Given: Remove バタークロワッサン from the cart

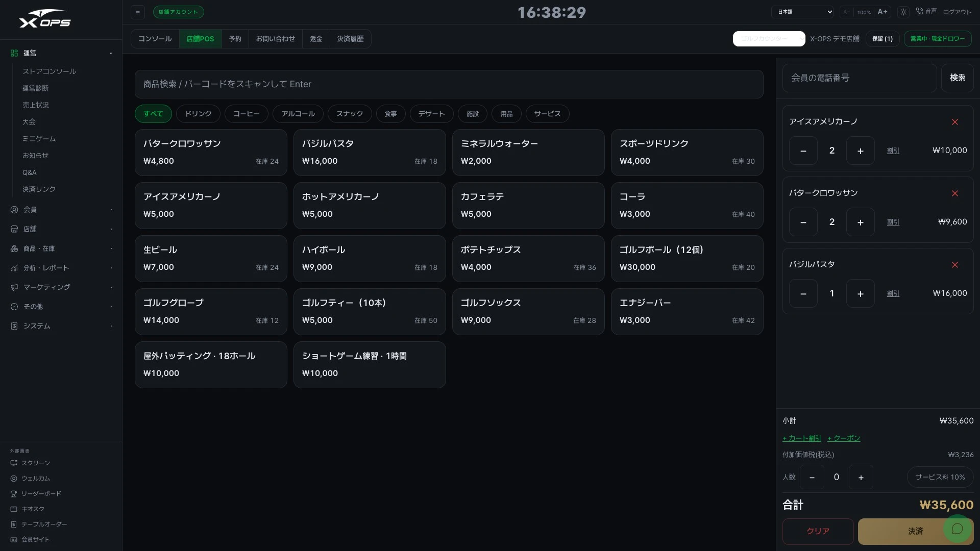Looking at the screenshot, I should [x=954, y=193].
